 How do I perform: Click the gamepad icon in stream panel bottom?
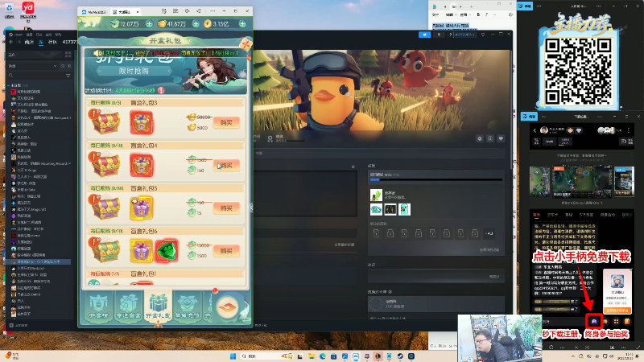[x=594, y=321]
